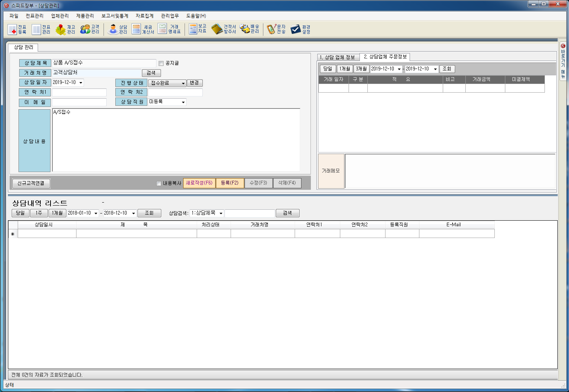
Task: Enable the 내용복사 checkbox
Action: [159, 183]
